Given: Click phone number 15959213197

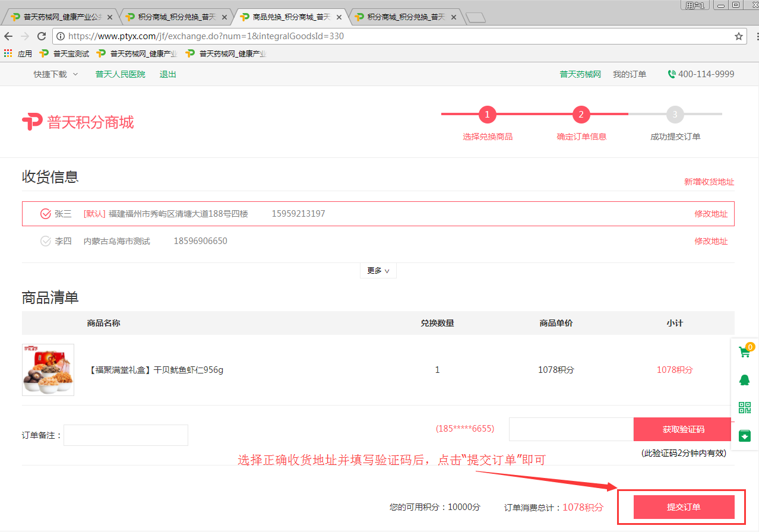Looking at the screenshot, I should point(299,214).
